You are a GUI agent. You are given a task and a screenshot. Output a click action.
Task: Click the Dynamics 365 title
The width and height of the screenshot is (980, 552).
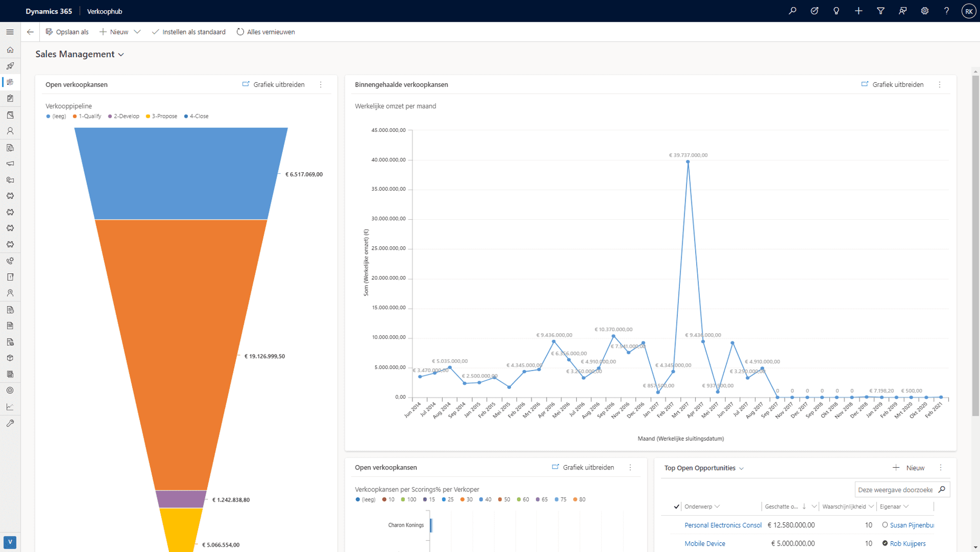[49, 11]
